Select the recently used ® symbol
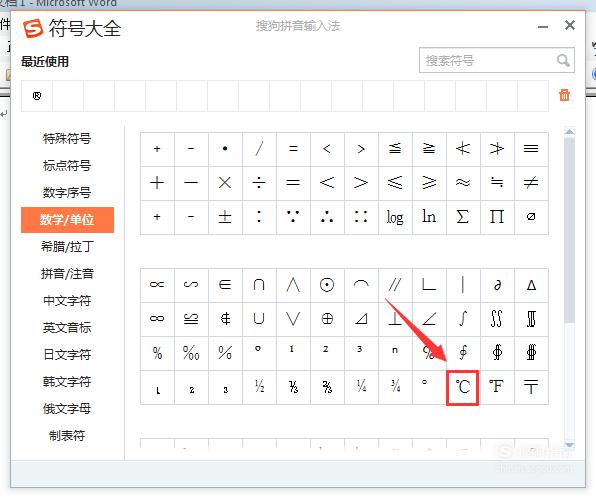The width and height of the screenshot is (596, 498). click(37, 96)
